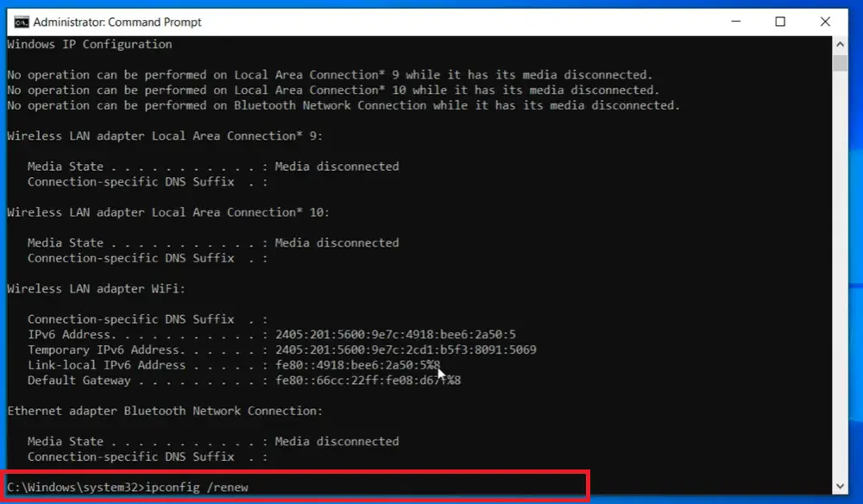Click the Link-local IPv6 Address value fe80::4918
The height and width of the screenshot is (504, 863).
[x=358, y=365]
